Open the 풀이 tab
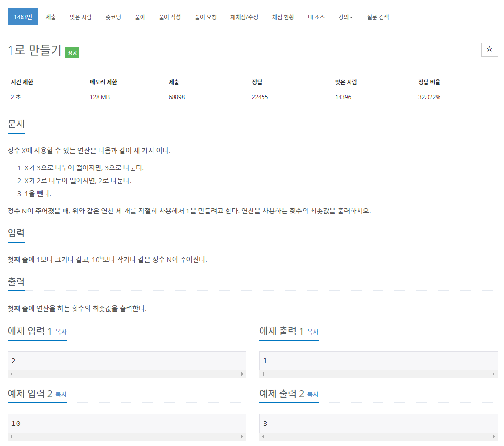Screen dimensions: 504x446 (x=140, y=17)
